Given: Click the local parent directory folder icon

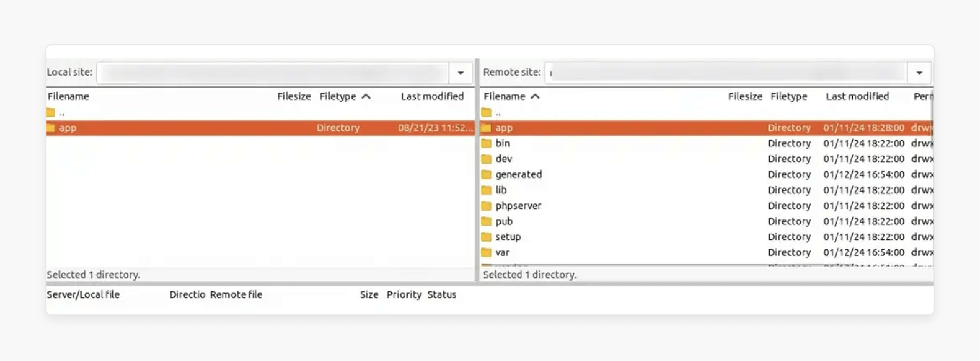Looking at the screenshot, I should (51, 113).
